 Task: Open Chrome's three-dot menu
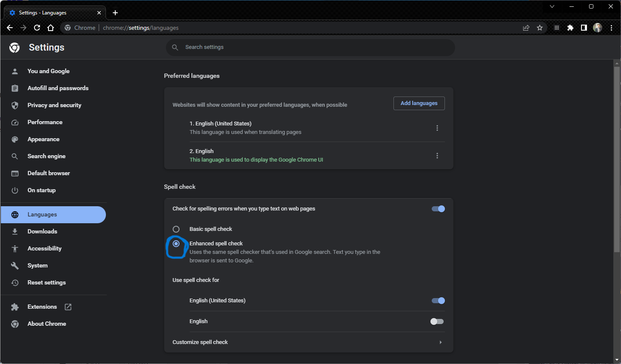click(611, 28)
